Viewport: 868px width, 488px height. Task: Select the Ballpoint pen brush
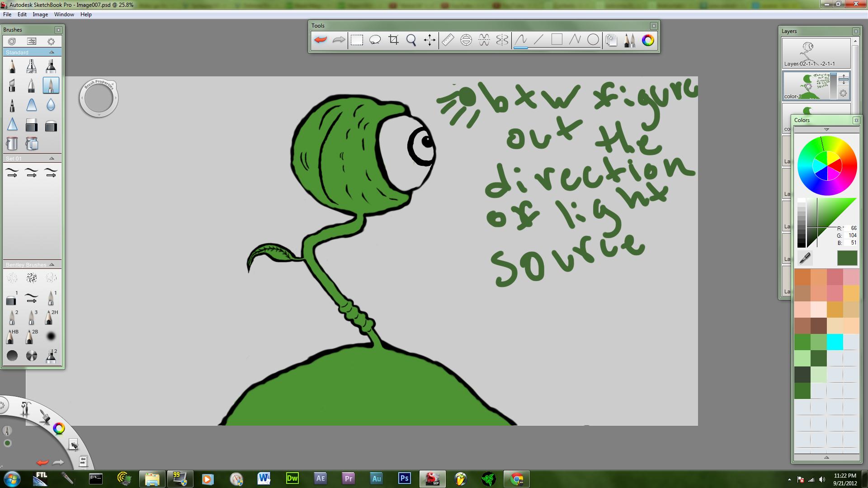[x=31, y=85]
